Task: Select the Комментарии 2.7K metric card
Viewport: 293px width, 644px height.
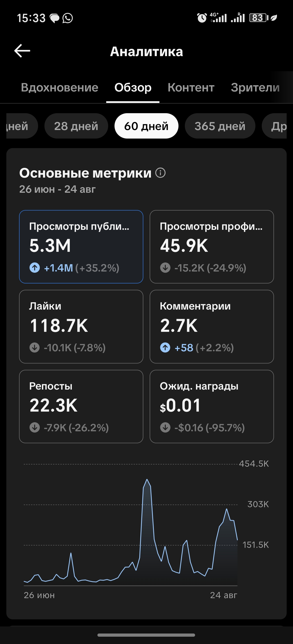Action: coord(212,326)
